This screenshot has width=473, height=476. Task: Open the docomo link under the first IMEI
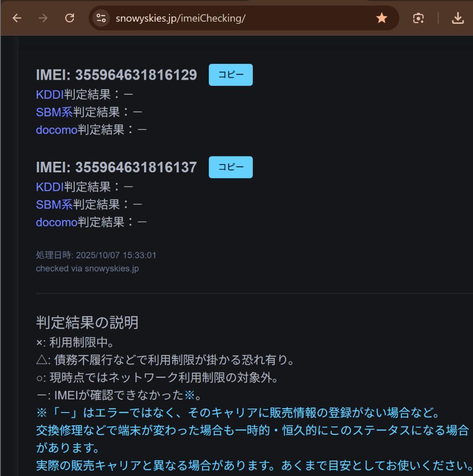pos(55,130)
